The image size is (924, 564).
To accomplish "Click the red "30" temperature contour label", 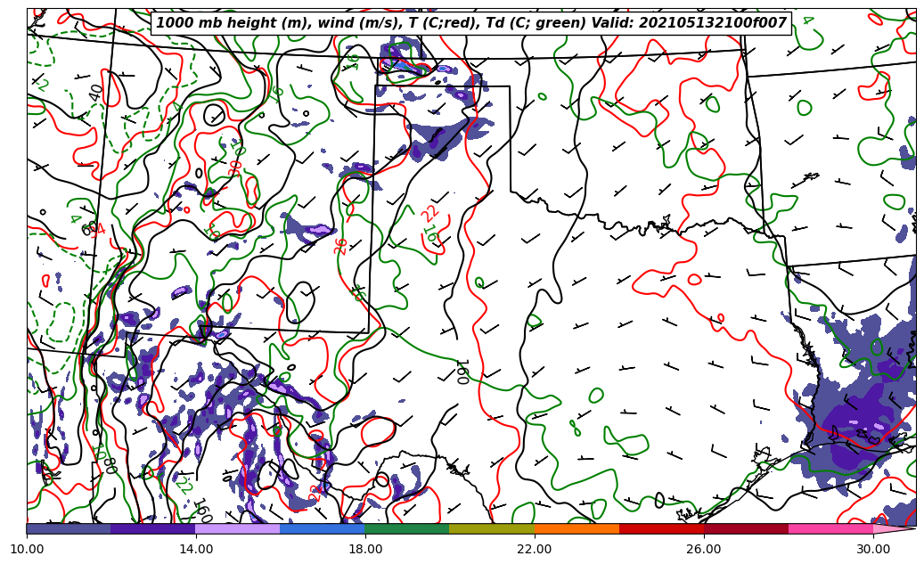I will pos(235,168).
